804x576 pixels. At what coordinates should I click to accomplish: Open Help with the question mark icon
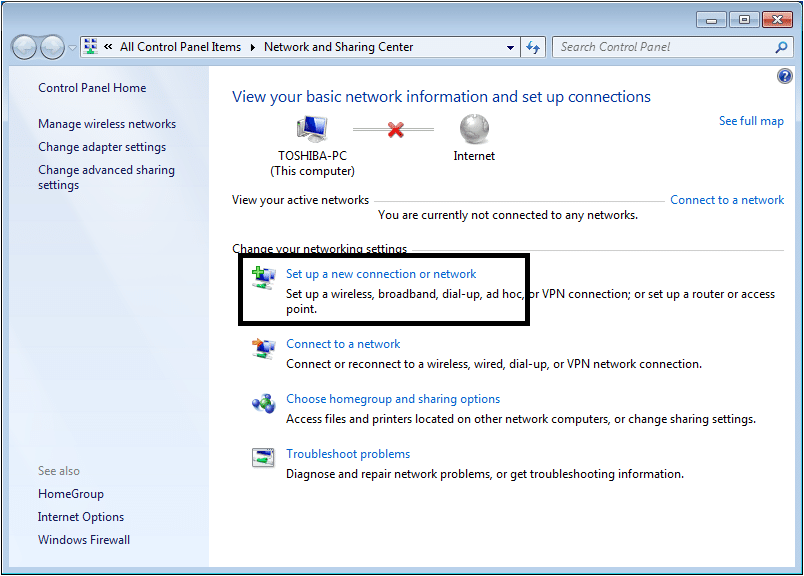click(x=785, y=76)
